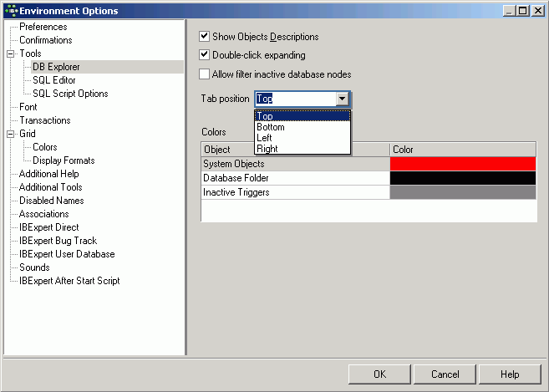
Task: Go to IBExpert User Database section
Action: coord(67,254)
